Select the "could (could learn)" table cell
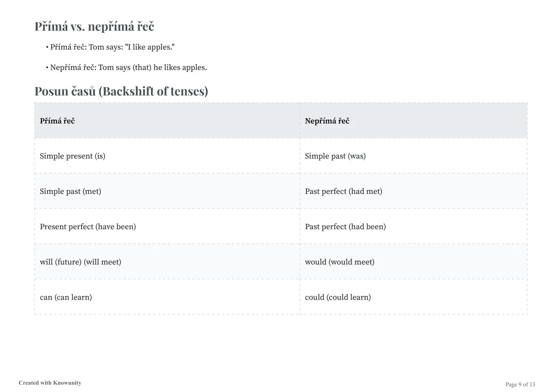The width and height of the screenshot is (554, 392). click(x=338, y=297)
